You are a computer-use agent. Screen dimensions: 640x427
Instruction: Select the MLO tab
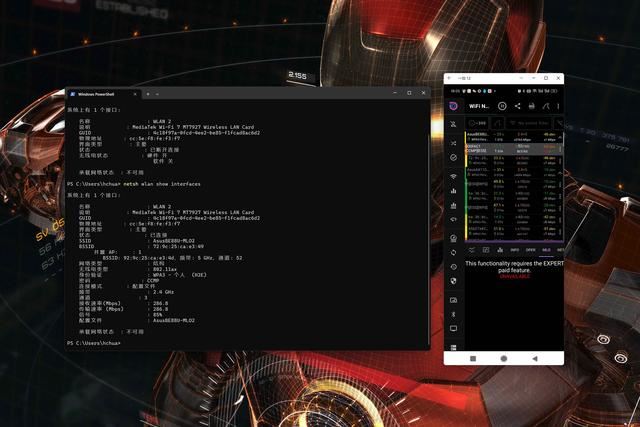pos(546,250)
